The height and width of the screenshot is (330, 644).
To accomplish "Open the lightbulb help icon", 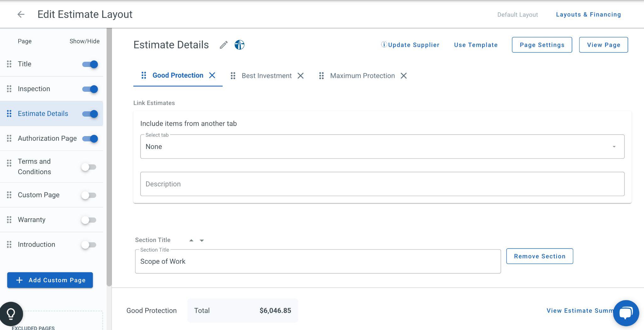I will [11, 313].
